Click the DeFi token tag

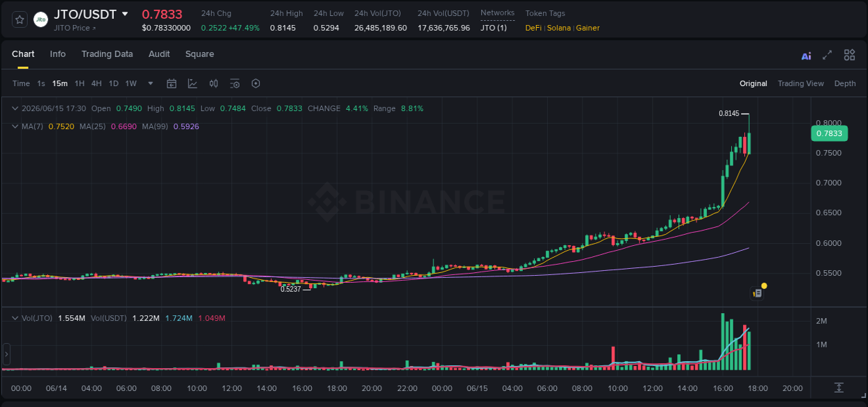(x=533, y=28)
